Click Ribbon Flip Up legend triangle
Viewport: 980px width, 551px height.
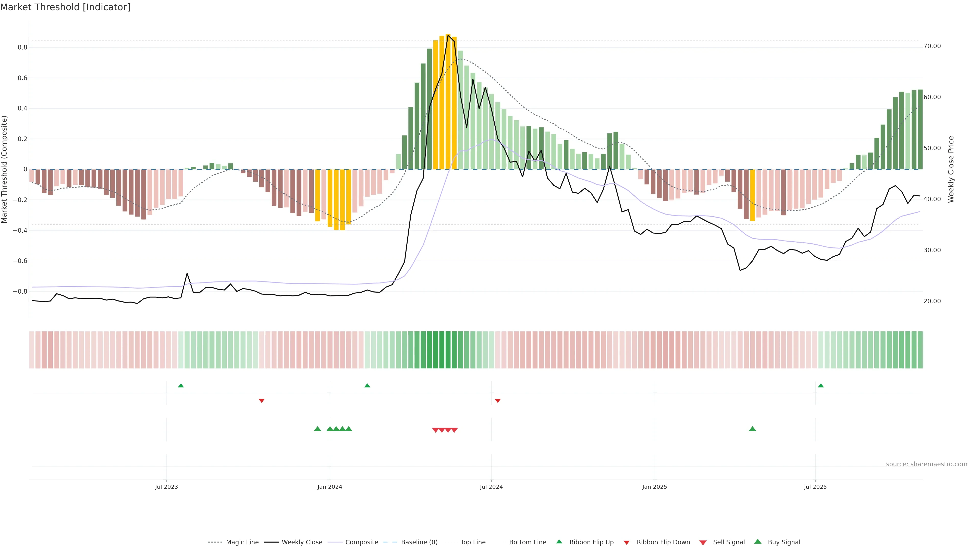pyautogui.click(x=559, y=542)
